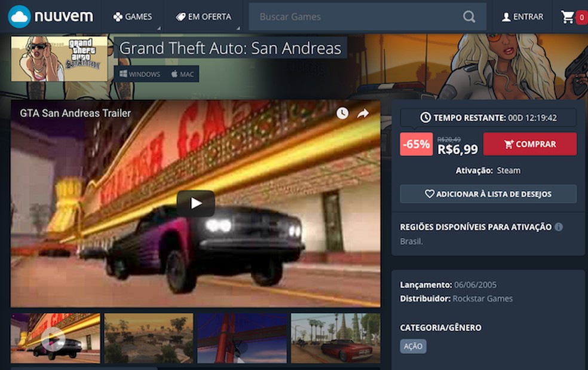Screen dimensions: 588x370
Task: Click the red cart item count badge
Action: (x=581, y=17)
